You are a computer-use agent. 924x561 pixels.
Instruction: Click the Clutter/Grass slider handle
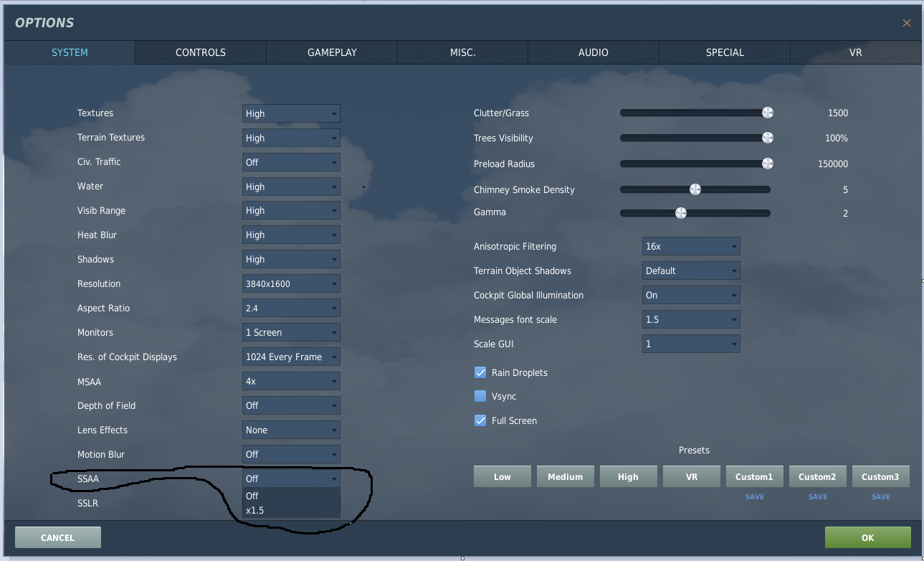pos(767,113)
